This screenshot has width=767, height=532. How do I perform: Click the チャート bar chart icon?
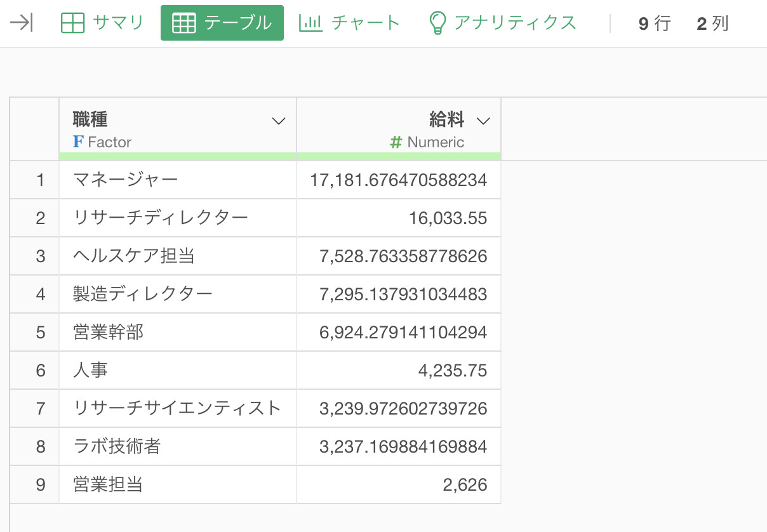310,23
